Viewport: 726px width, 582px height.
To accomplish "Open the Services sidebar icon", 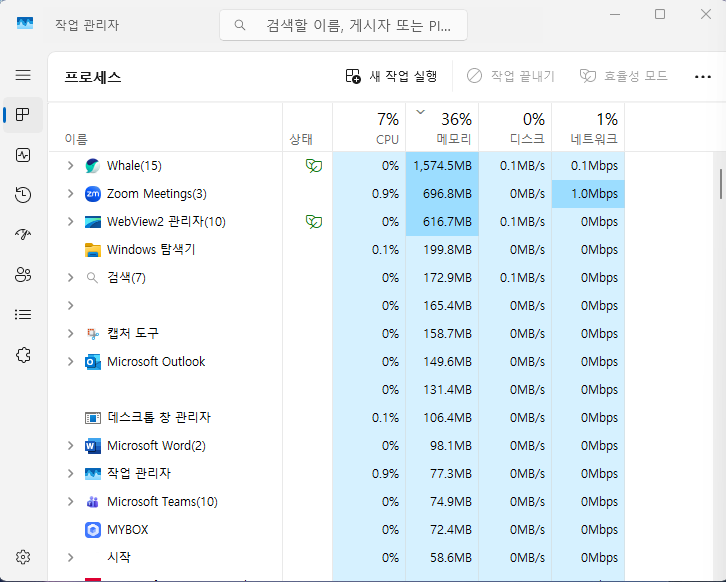I will [x=23, y=355].
